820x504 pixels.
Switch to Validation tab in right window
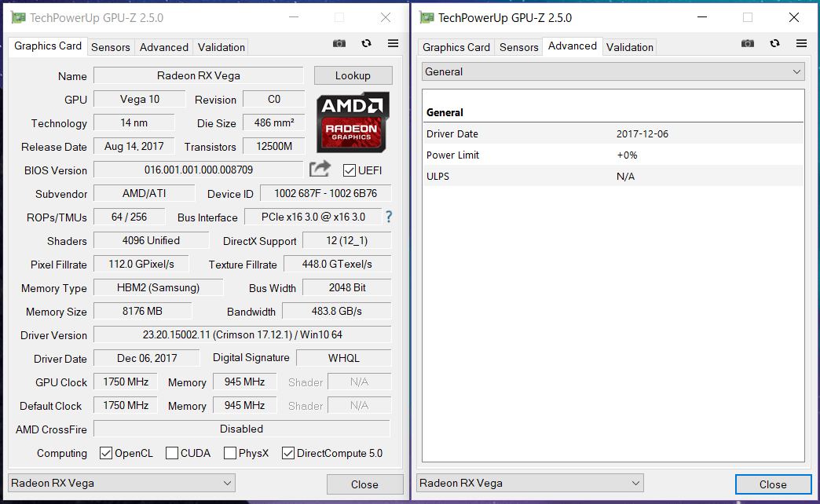[630, 47]
